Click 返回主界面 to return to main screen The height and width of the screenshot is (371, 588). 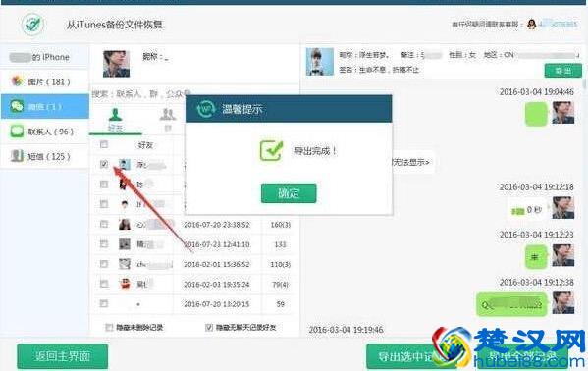click(x=62, y=356)
